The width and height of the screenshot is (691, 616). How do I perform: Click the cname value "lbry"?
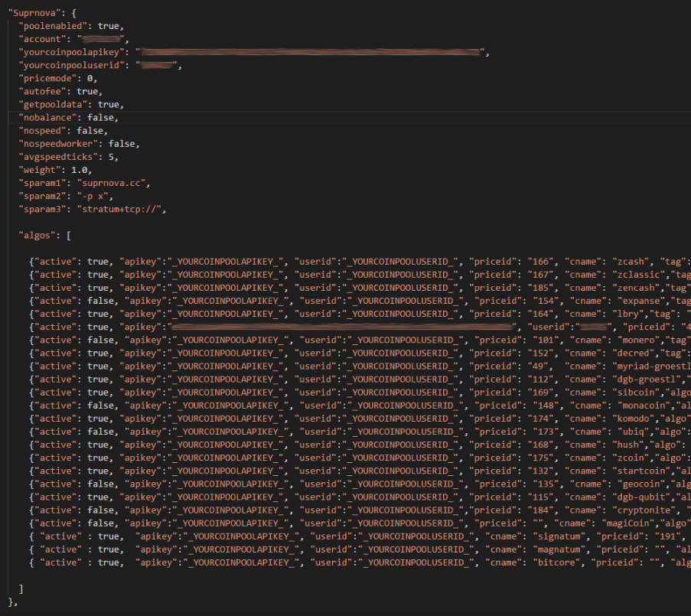(628, 315)
